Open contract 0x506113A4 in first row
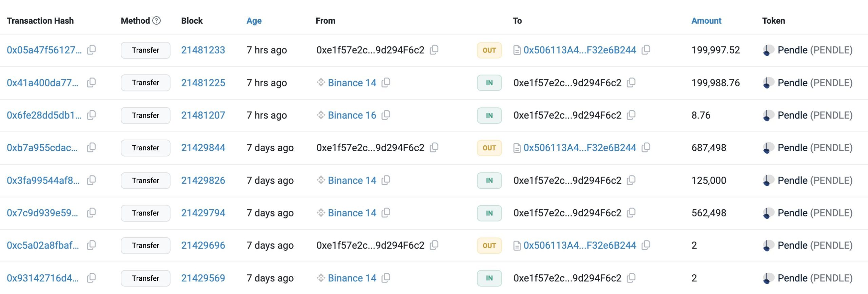The image size is (868, 294). [579, 50]
